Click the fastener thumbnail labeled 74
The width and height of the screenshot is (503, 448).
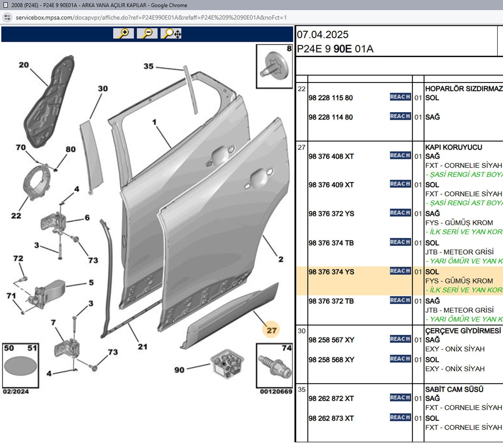pyautogui.click(x=274, y=366)
